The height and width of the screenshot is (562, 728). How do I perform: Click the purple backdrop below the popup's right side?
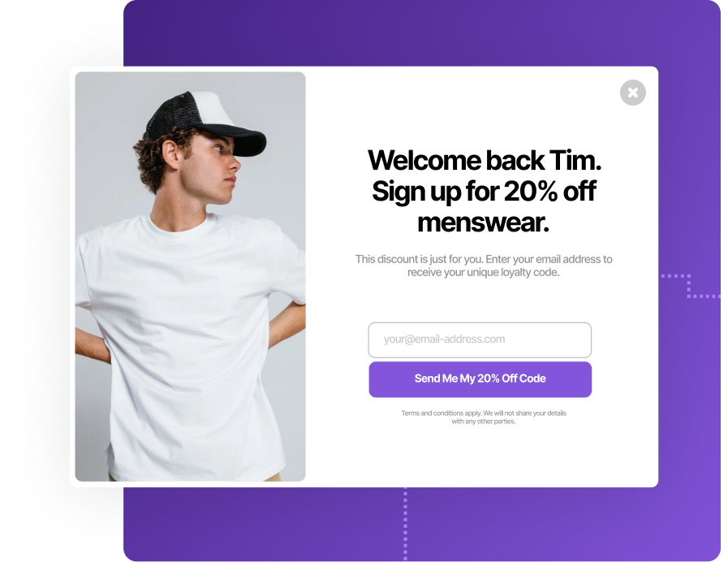click(x=557, y=524)
